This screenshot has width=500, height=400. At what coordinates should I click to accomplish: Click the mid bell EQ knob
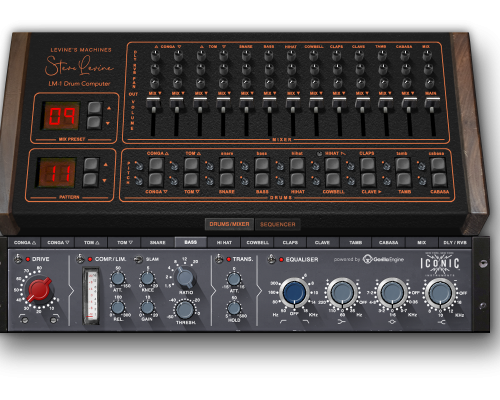(392, 292)
